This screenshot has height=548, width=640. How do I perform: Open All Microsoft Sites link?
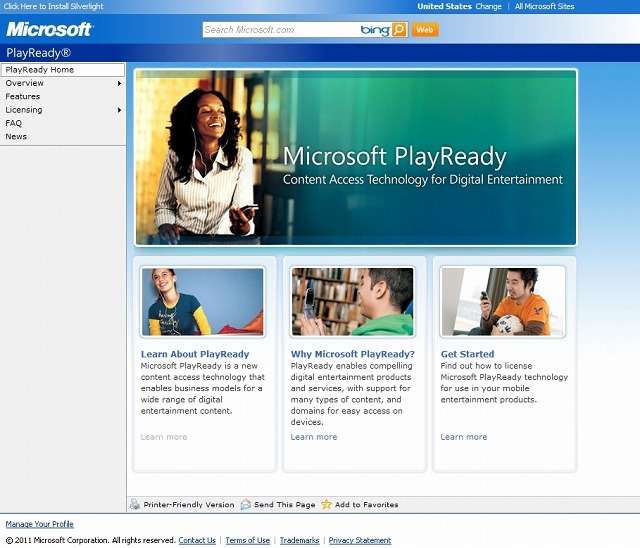[x=544, y=6]
